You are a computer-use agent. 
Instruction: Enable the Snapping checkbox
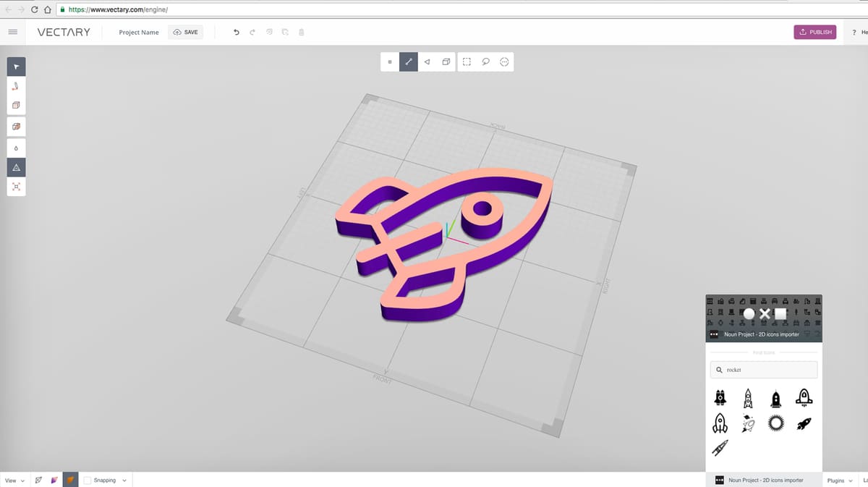88,480
